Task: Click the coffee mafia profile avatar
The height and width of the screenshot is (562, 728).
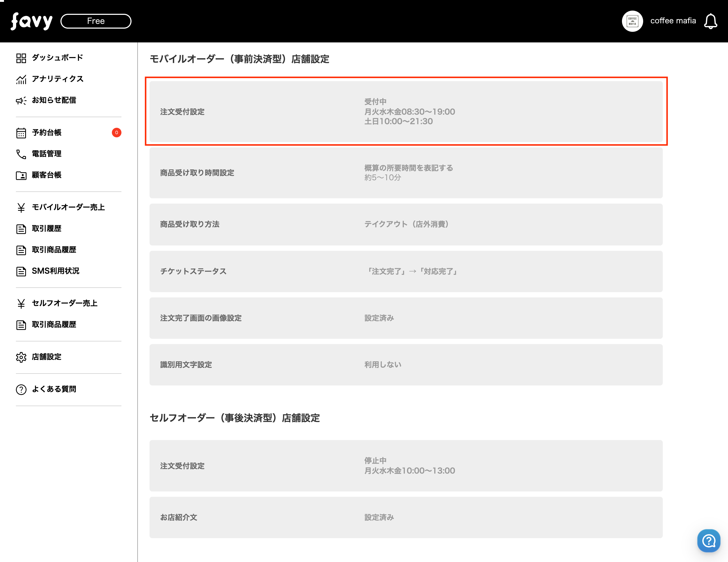Action: 632,21
